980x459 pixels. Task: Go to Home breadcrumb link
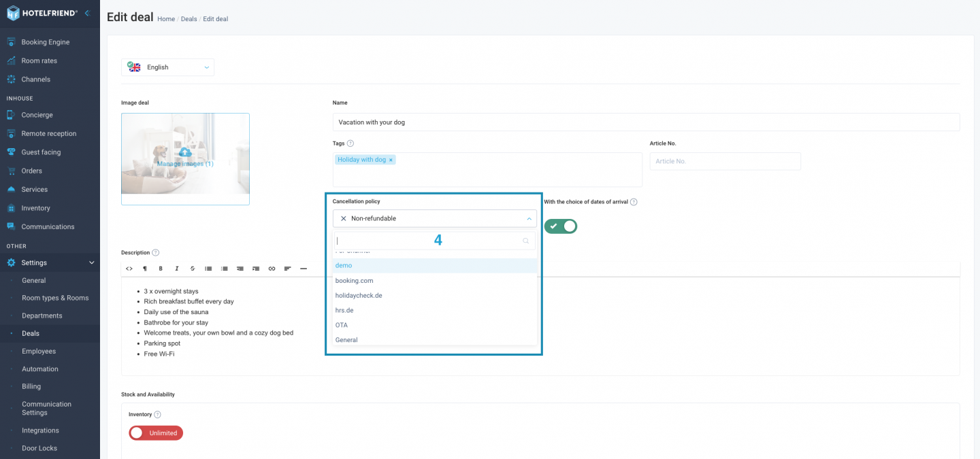click(x=166, y=19)
